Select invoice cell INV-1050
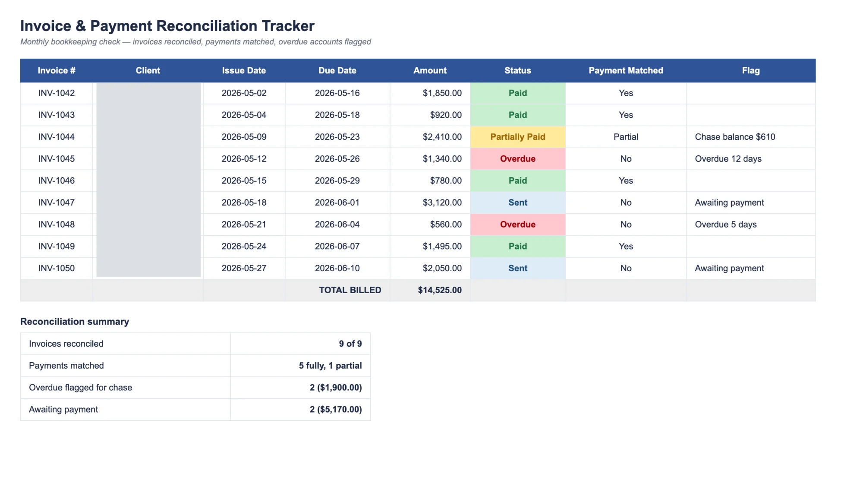This screenshot has height=504, width=863. 57,268
